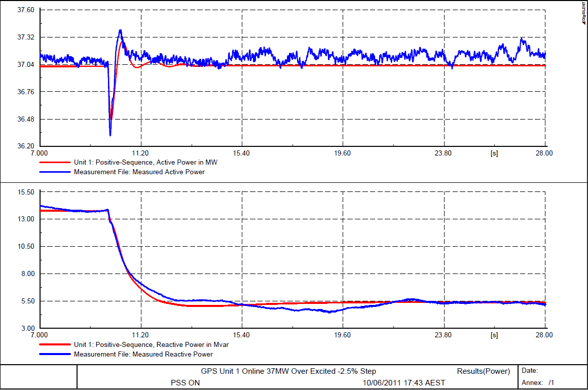This screenshot has width=588, height=390.
Task: Click the plot title 'GPS Unit 1 Online 37MW'
Action: click(288, 371)
